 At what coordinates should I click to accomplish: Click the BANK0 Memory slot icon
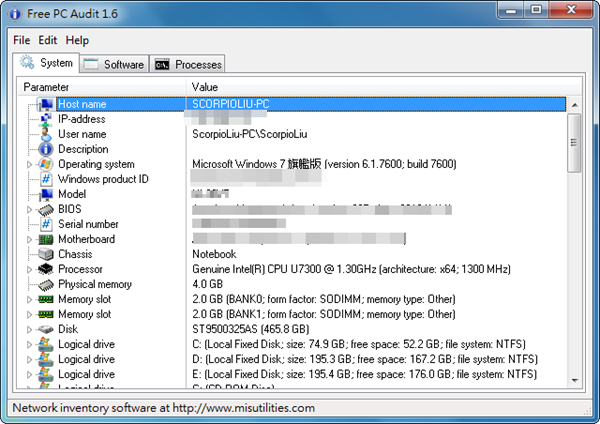tap(46, 299)
